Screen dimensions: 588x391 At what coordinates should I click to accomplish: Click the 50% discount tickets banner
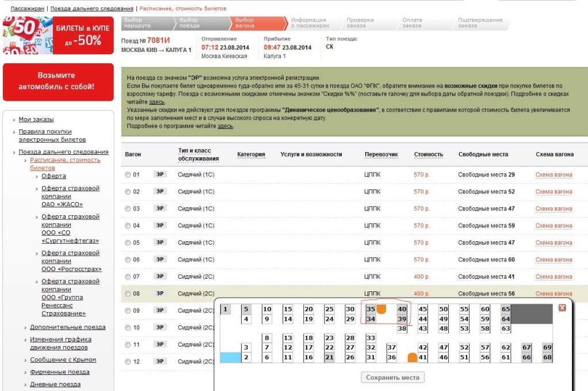(57, 36)
